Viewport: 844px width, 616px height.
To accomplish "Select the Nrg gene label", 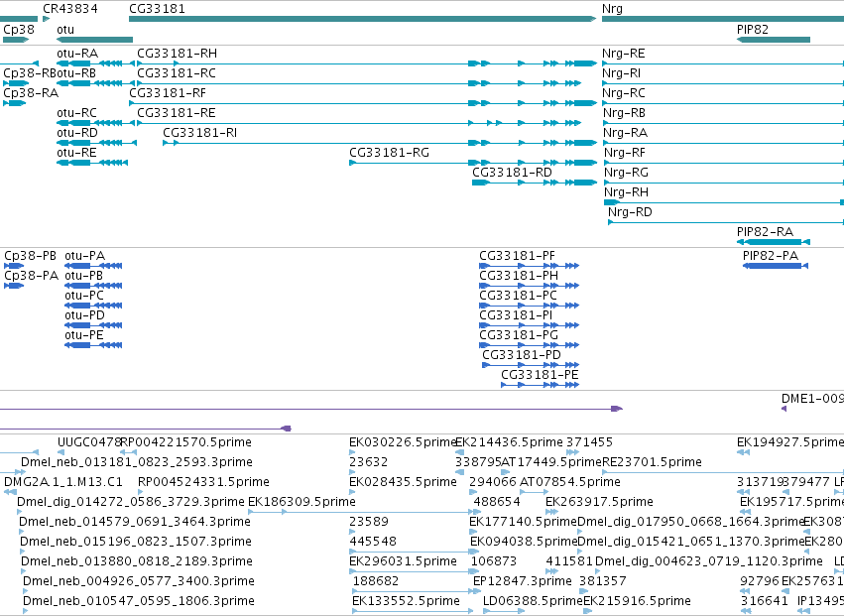I will [x=612, y=9].
